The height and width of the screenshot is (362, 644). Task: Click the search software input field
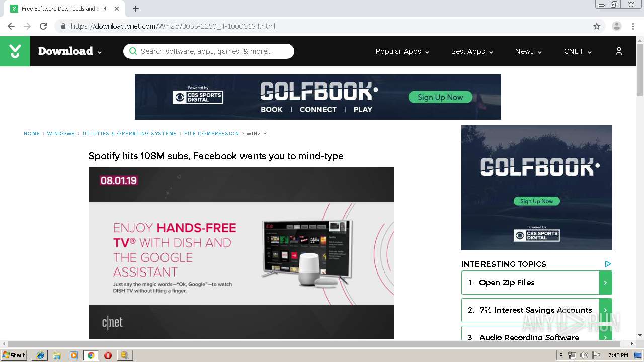coord(209,51)
